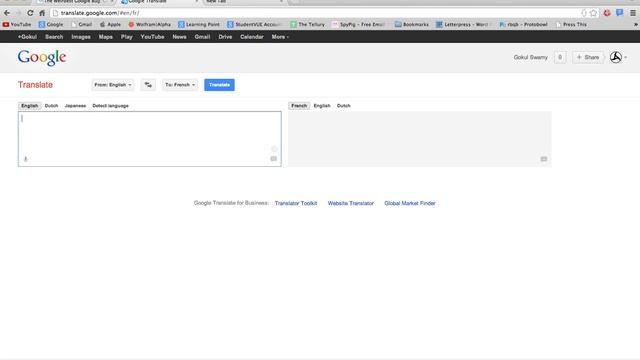Select Dutch as the target language

(x=344, y=106)
